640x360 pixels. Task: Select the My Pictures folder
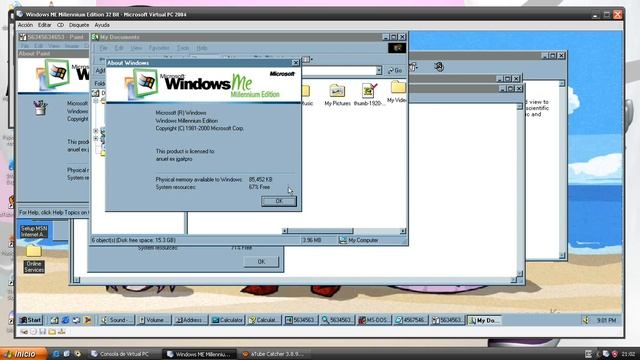coord(338,95)
